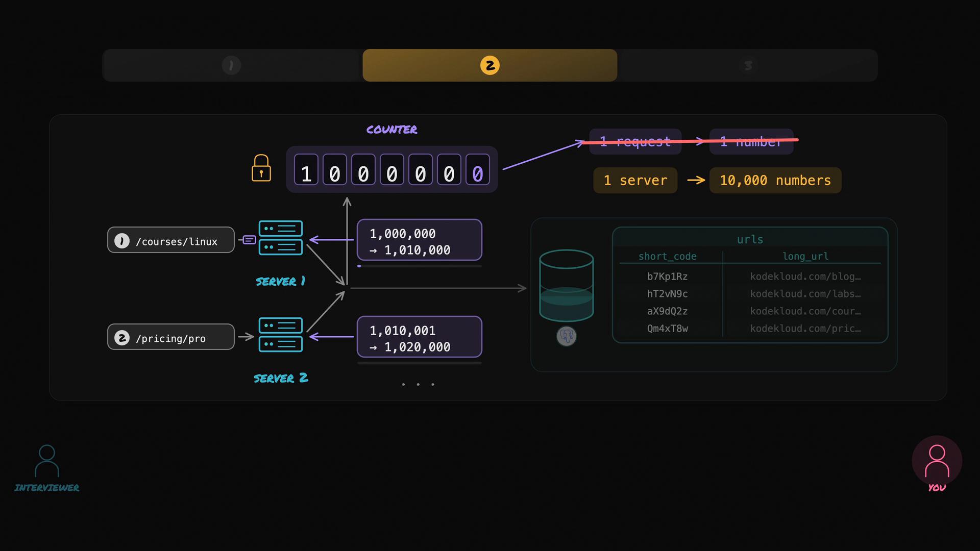Click short code hT2vN9c
The width and height of the screenshot is (980, 551).
667,294
